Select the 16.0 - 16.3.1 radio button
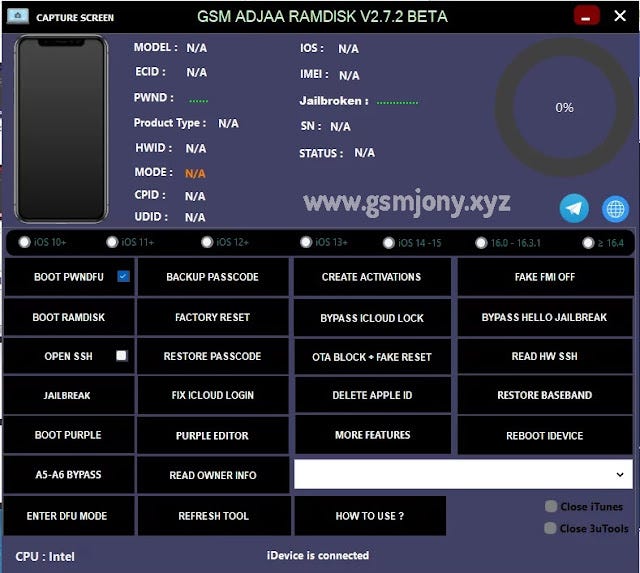This screenshot has height=573, width=640. [x=481, y=243]
